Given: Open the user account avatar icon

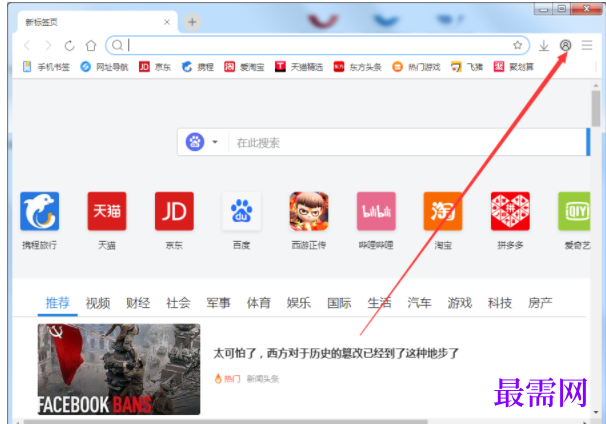Looking at the screenshot, I should 565,45.
